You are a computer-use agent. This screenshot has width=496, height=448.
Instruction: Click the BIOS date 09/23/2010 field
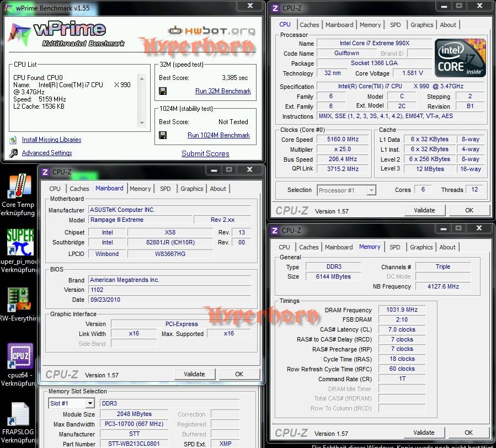pyautogui.click(x=169, y=300)
